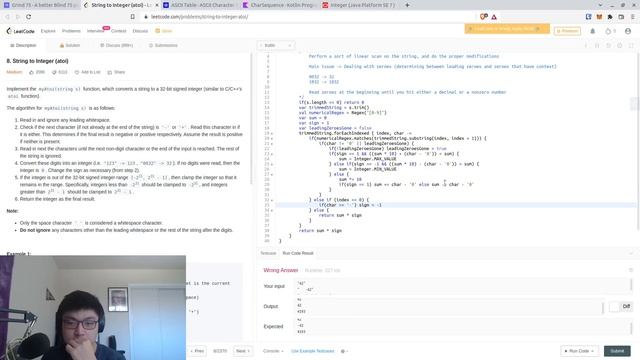Screen dimensions: 640x360
Task: Close the String to Integer tab
Action: 157,5
